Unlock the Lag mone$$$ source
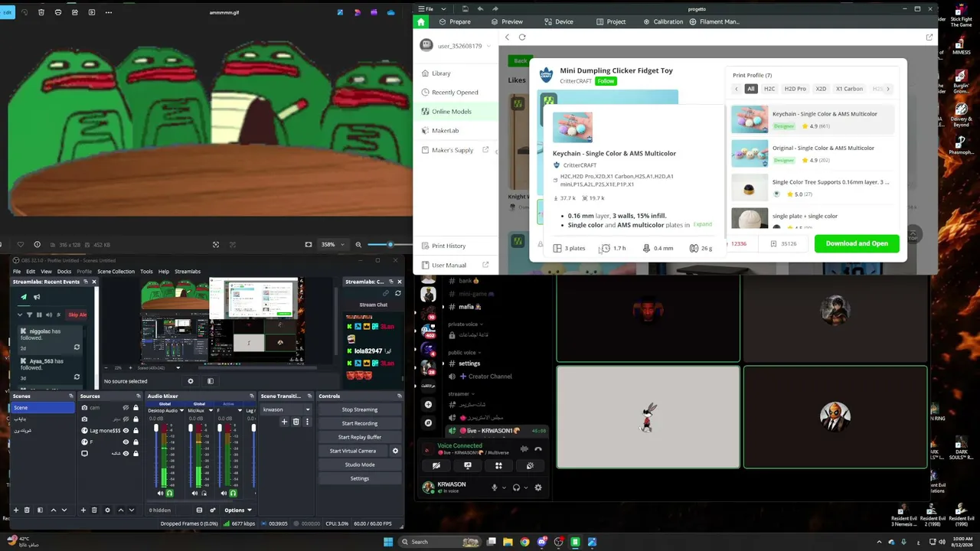The image size is (980, 551). point(136,431)
